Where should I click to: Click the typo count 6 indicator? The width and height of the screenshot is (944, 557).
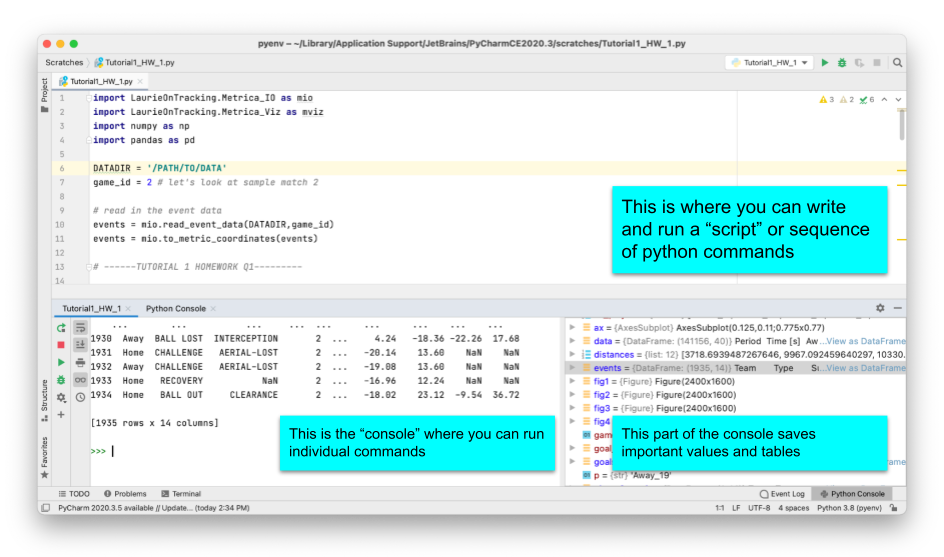867,100
